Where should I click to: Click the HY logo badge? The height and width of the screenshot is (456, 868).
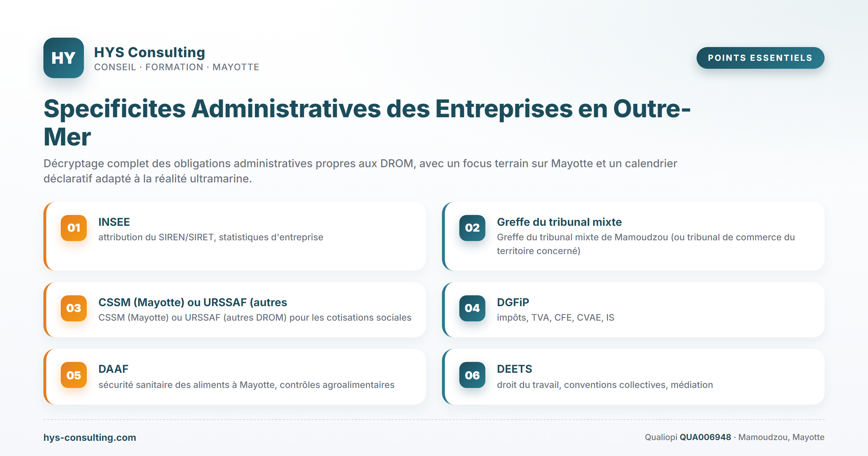(x=64, y=58)
